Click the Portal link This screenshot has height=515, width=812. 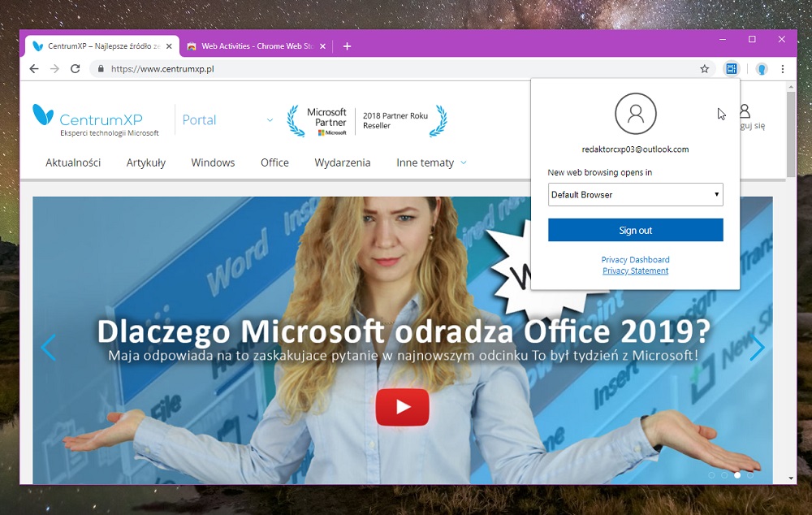coord(199,119)
